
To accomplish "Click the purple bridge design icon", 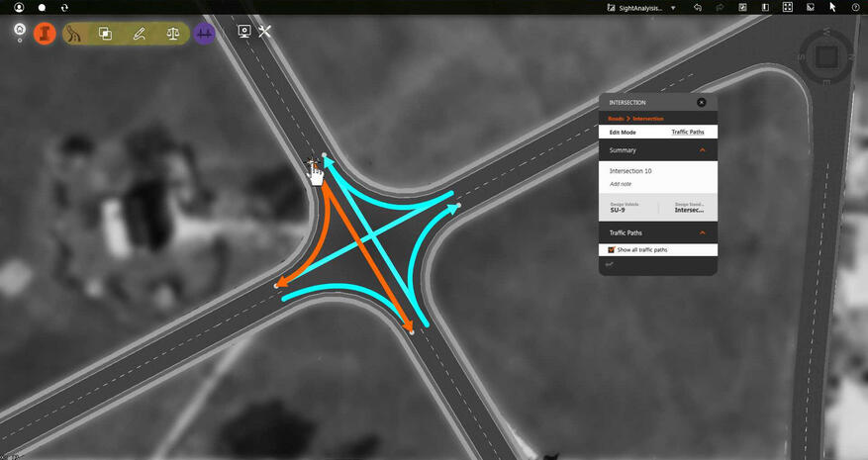I will coord(205,33).
